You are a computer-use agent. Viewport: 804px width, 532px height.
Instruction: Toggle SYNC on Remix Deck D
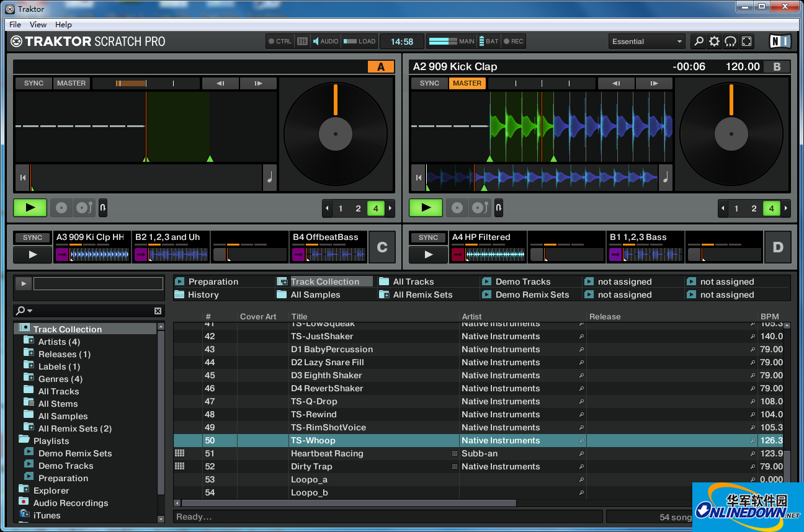pyautogui.click(x=428, y=237)
